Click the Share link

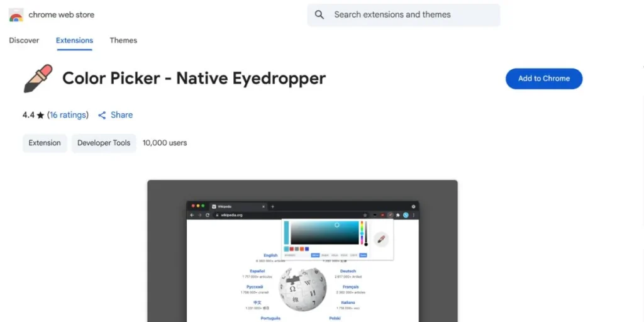point(121,115)
